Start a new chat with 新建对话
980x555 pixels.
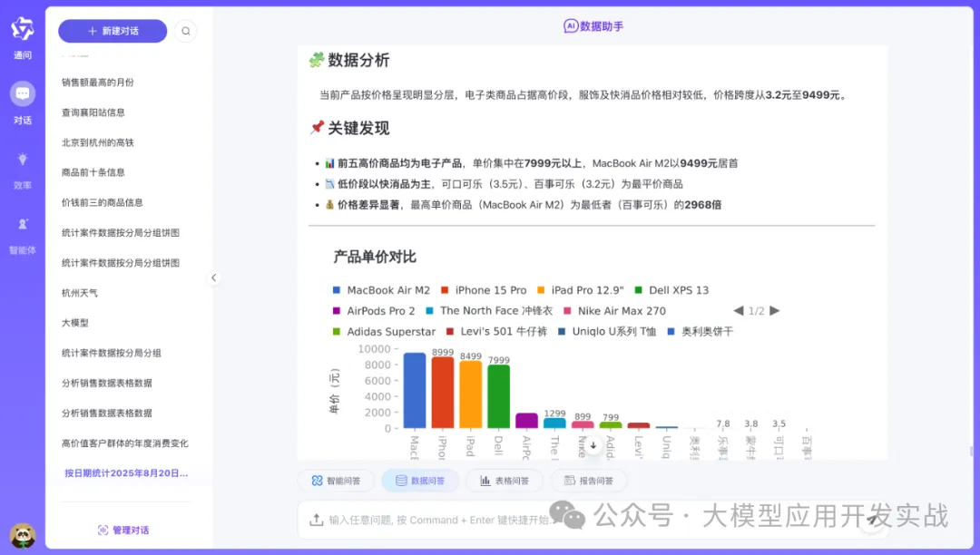click(113, 31)
